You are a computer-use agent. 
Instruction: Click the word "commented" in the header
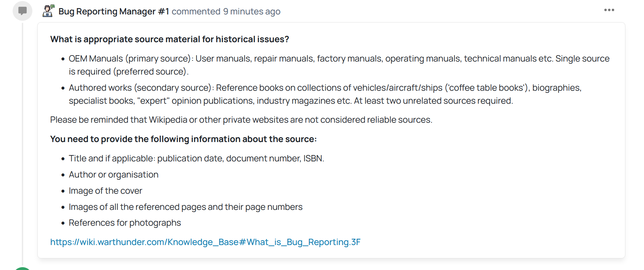pyautogui.click(x=196, y=12)
